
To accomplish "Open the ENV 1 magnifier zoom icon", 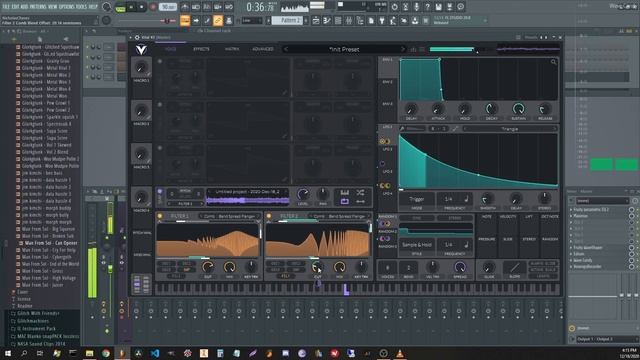I will click(553, 62).
